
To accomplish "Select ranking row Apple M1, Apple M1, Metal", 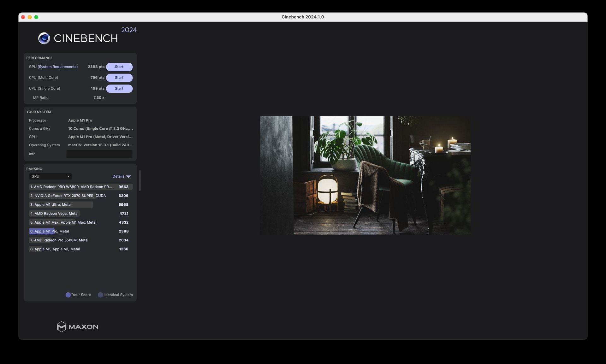I will coord(80,249).
